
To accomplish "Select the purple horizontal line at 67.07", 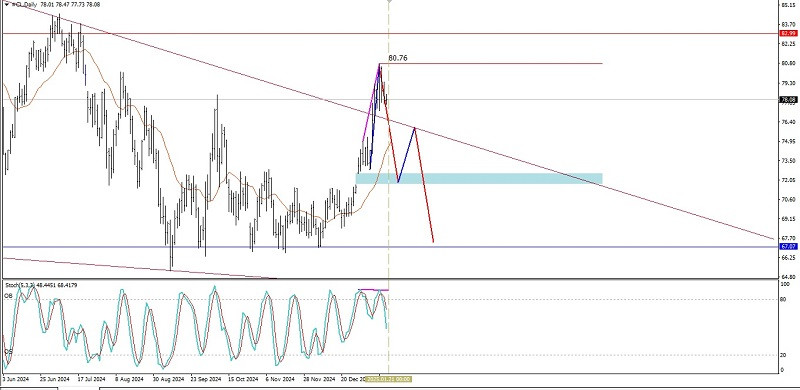I will click(x=390, y=247).
